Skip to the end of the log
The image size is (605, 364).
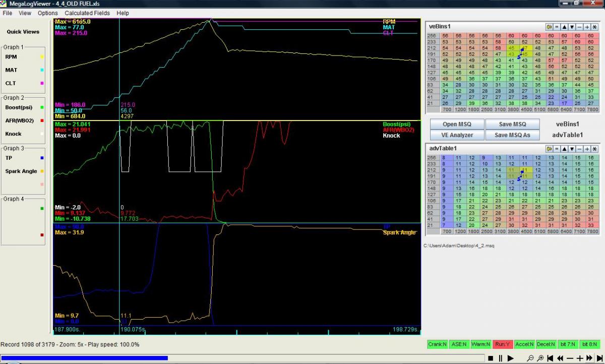click(599, 358)
